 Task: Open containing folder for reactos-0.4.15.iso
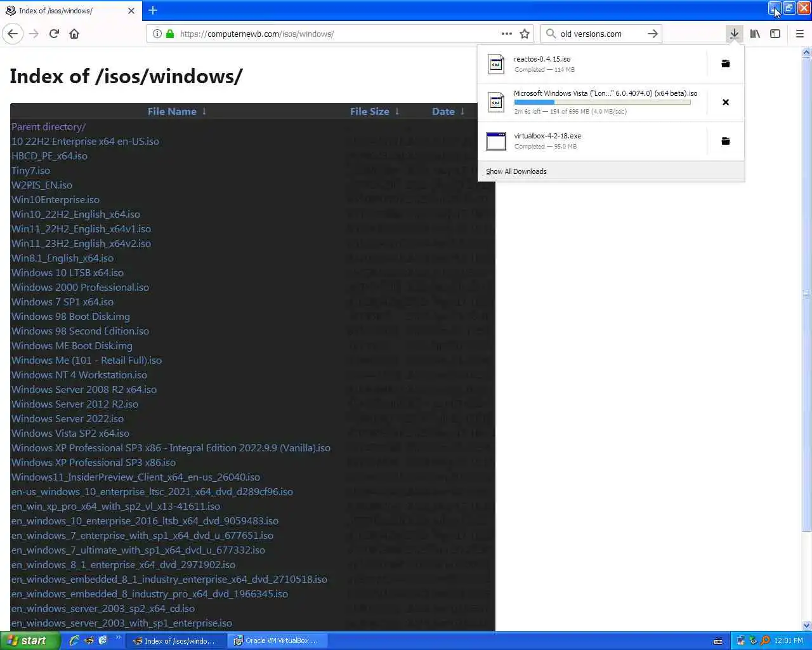point(725,63)
